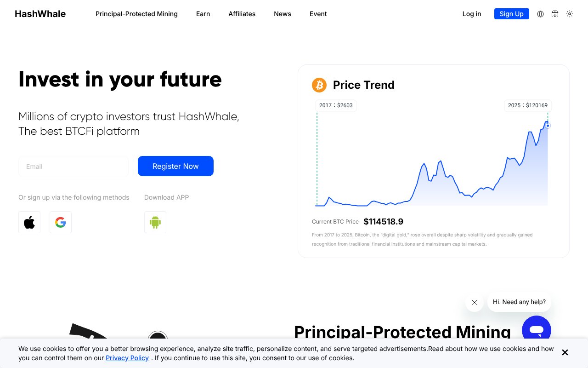
Task: Toggle light/dark theme with sun icon
Action: (x=570, y=14)
